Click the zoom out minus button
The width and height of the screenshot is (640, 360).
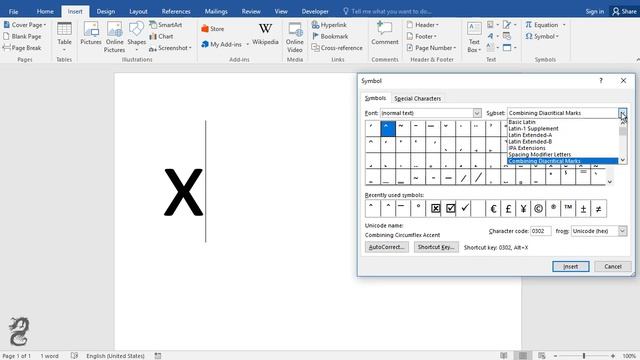coord(556,356)
